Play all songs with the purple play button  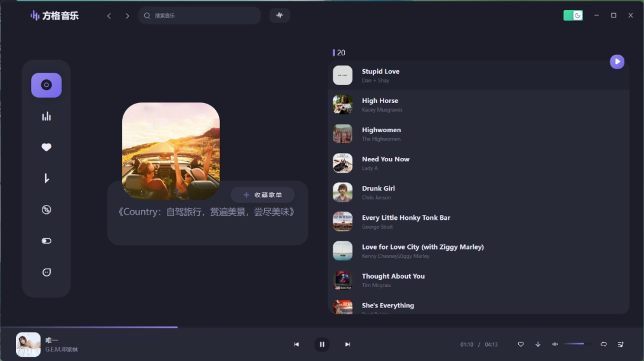tap(617, 61)
